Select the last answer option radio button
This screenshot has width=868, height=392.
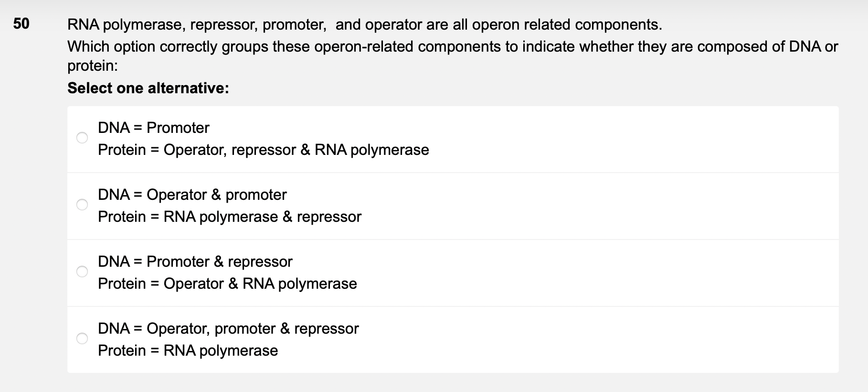click(x=82, y=339)
